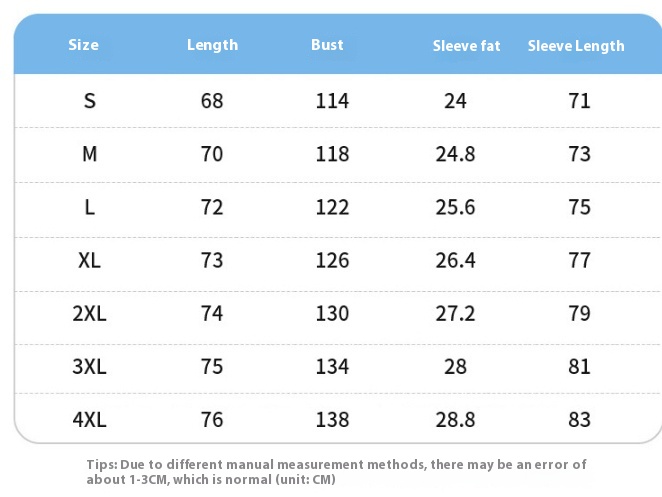Select the S size row label

click(x=90, y=101)
